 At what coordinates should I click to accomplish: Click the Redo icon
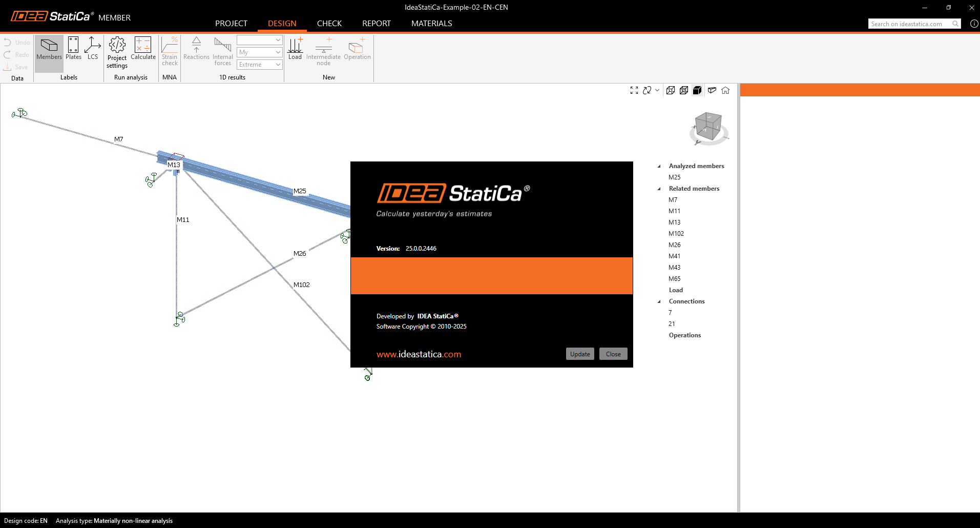pos(8,55)
